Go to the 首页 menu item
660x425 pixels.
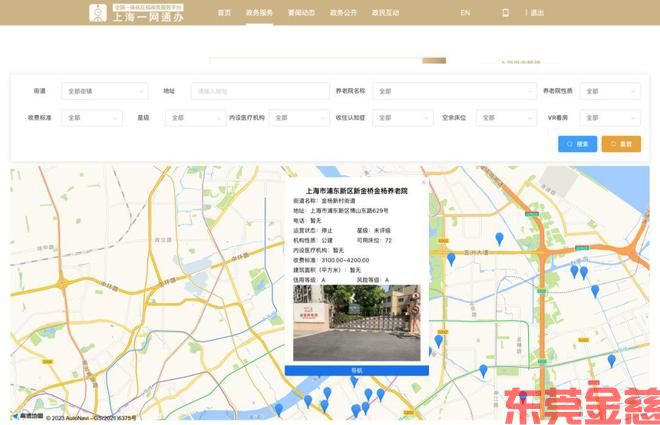(x=224, y=13)
